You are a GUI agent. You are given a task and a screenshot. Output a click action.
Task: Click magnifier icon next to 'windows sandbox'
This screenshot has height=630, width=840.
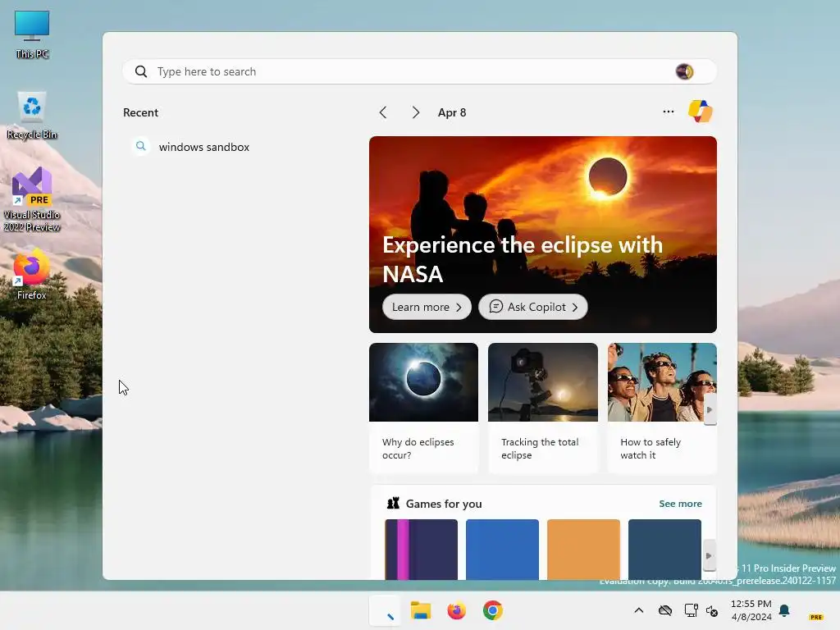[x=140, y=146]
